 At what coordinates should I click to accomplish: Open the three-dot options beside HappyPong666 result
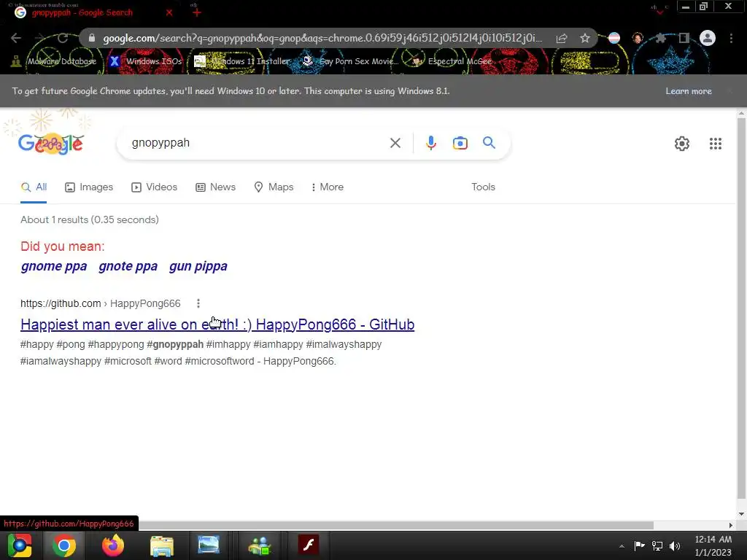pyautogui.click(x=198, y=303)
